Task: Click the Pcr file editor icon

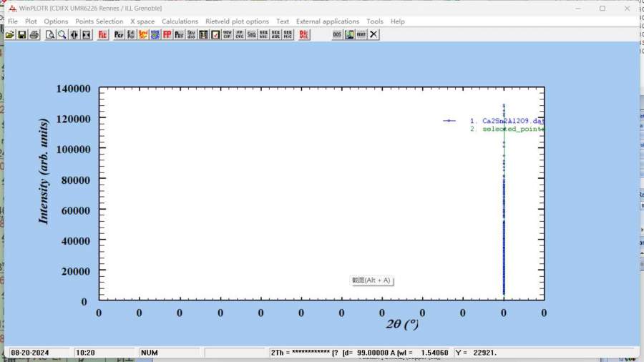Action: pyautogui.click(x=119, y=34)
